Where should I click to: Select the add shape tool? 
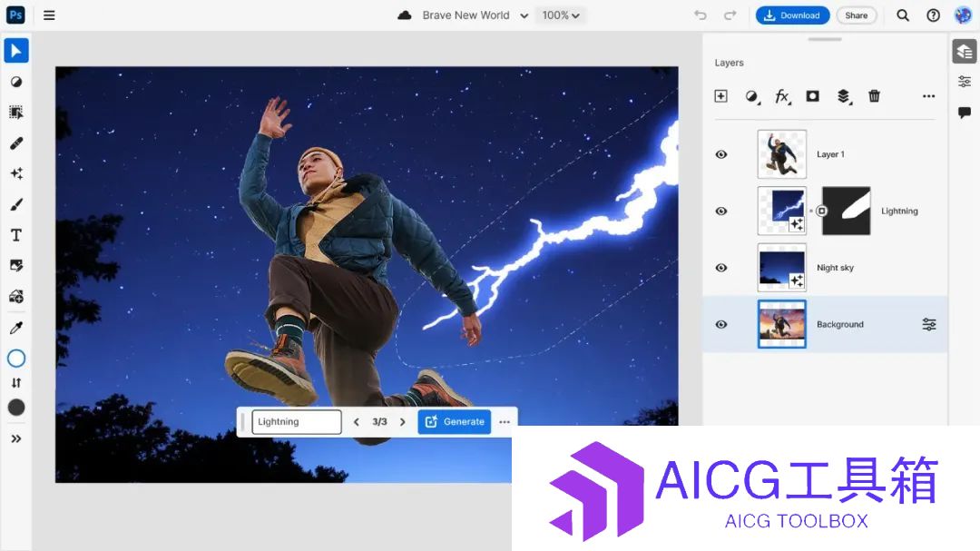16,297
